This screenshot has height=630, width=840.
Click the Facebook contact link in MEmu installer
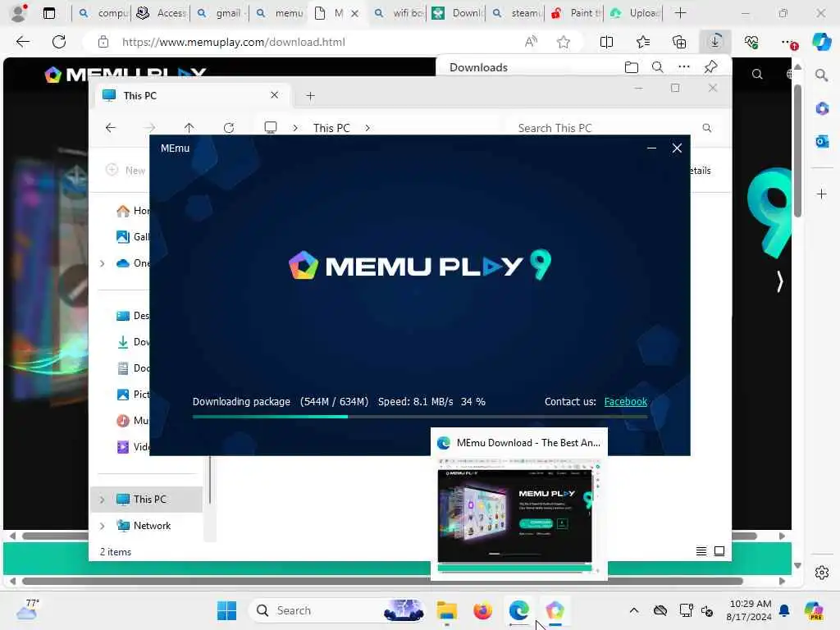625,402
